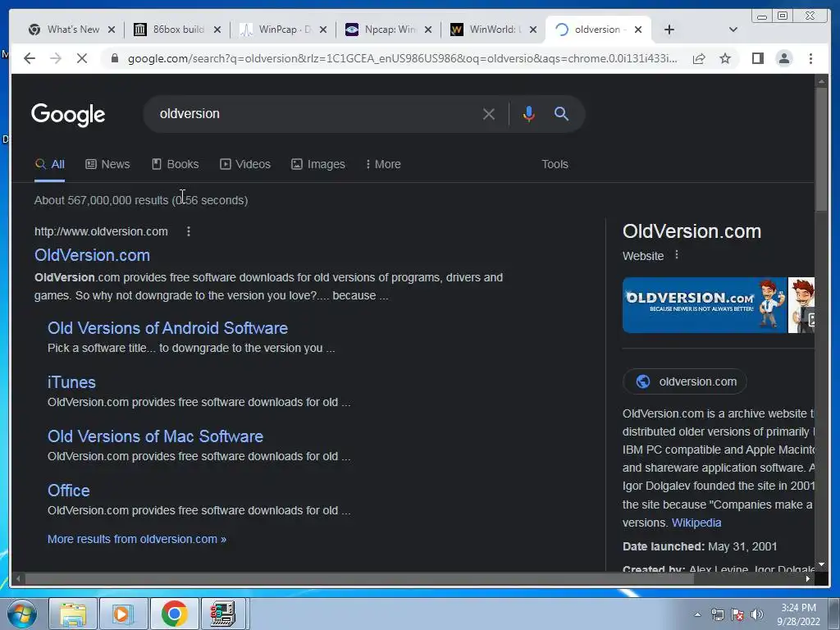The image size is (840, 630).
Task: Open More results from oldversion.com
Action: (137, 539)
